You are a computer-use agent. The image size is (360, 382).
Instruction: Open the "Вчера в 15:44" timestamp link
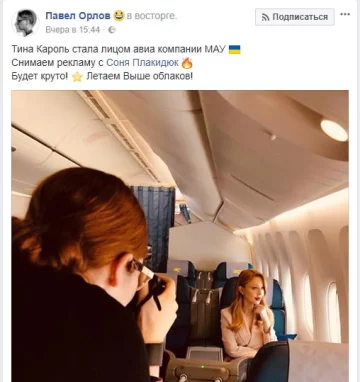click(x=73, y=30)
